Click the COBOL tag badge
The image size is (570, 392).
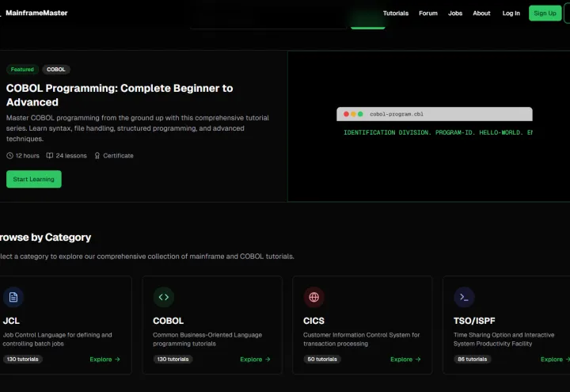click(56, 70)
